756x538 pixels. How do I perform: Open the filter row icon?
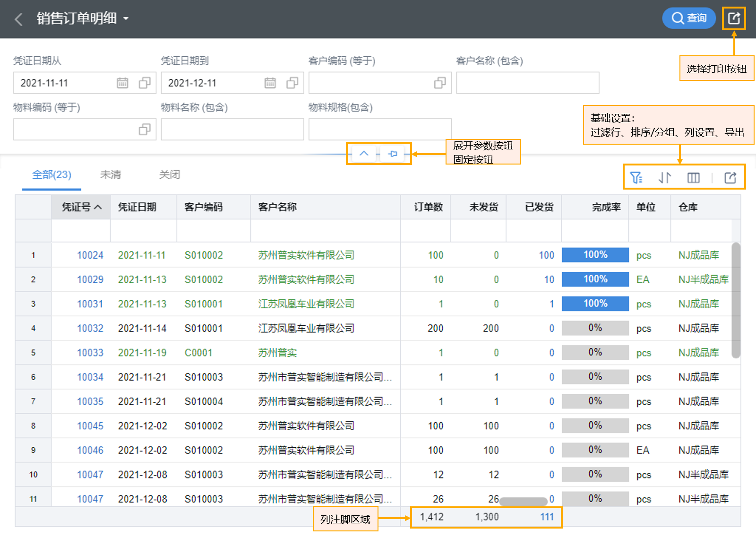[x=636, y=178]
